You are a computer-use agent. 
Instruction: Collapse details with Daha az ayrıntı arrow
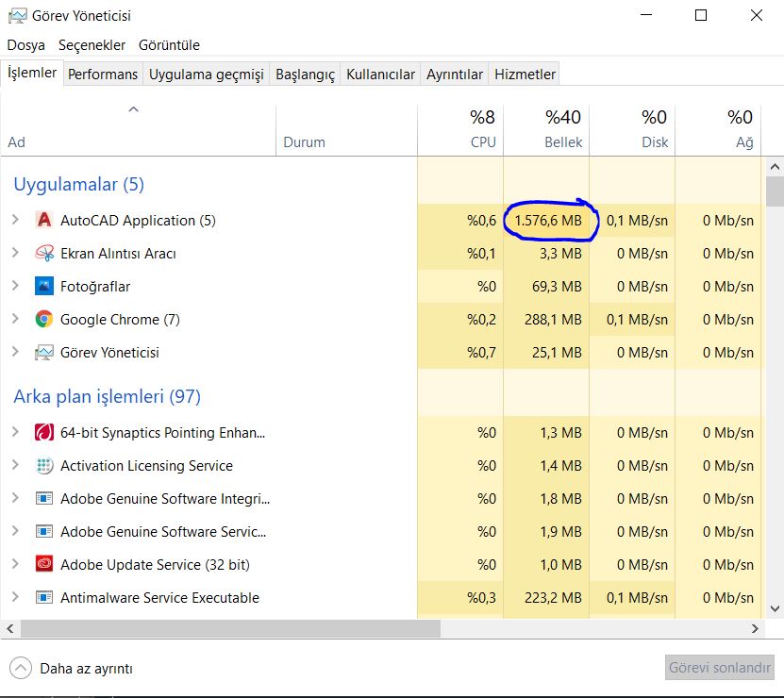tap(21, 669)
